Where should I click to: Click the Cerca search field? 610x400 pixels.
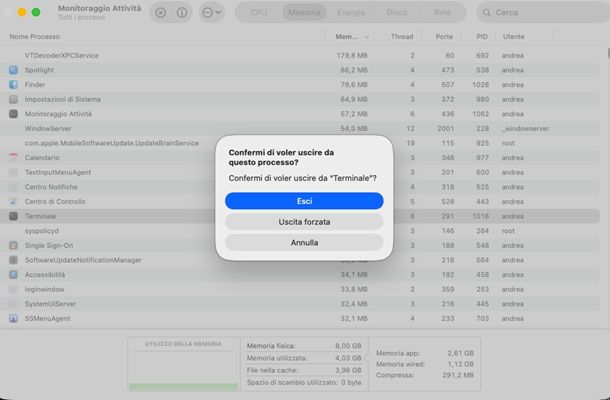tap(545, 12)
